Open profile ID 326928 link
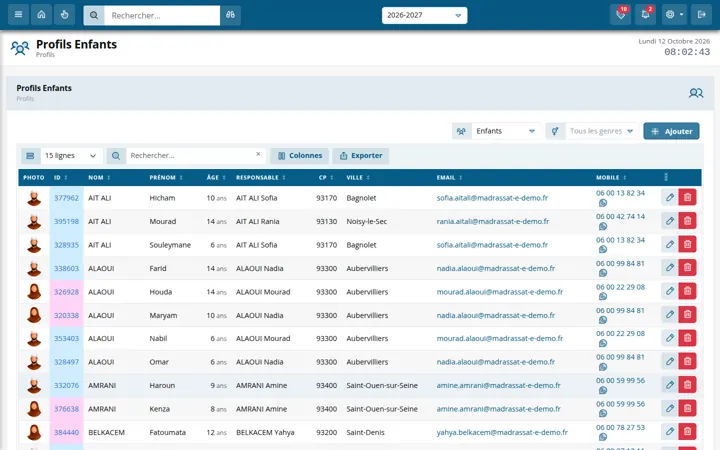 point(67,292)
